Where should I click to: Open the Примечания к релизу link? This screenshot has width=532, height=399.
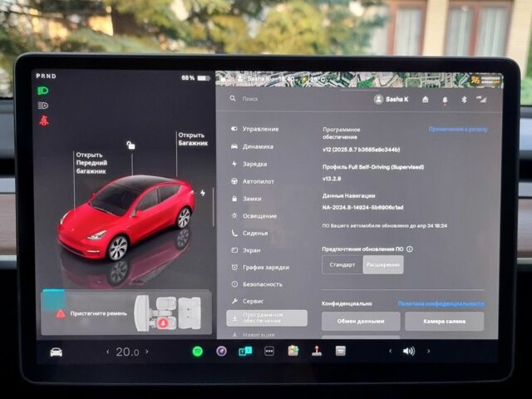[458, 130]
